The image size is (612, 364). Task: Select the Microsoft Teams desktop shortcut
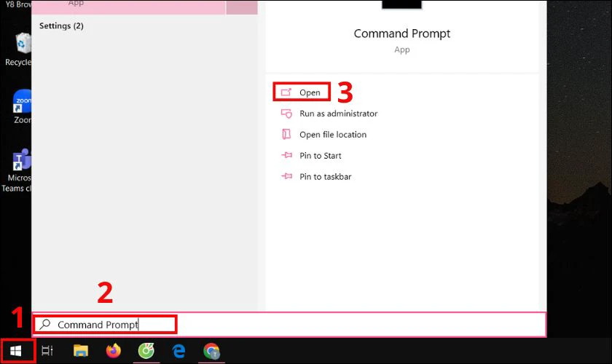point(16,171)
